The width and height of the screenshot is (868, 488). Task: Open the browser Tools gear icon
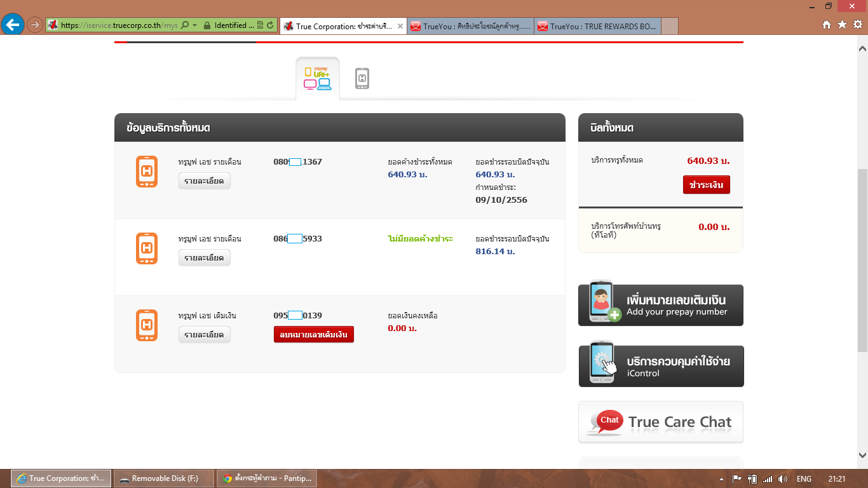(x=857, y=25)
